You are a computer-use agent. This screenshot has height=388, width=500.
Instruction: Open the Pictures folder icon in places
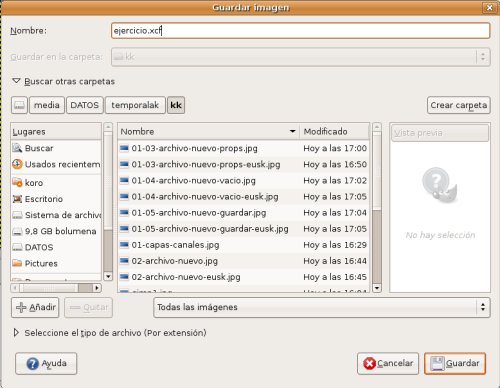pyautogui.click(x=17, y=263)
